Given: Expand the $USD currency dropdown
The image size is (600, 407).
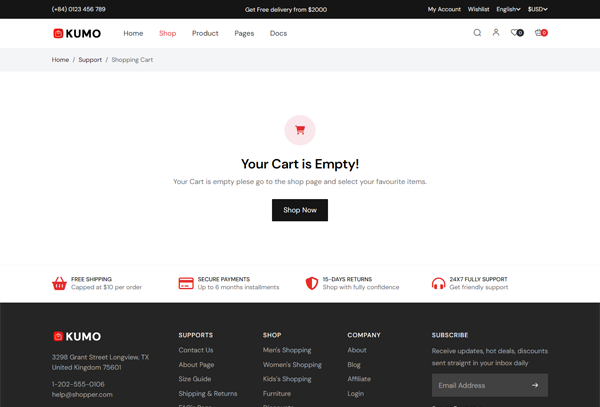Looking at the screenshot, I should 537,9.
